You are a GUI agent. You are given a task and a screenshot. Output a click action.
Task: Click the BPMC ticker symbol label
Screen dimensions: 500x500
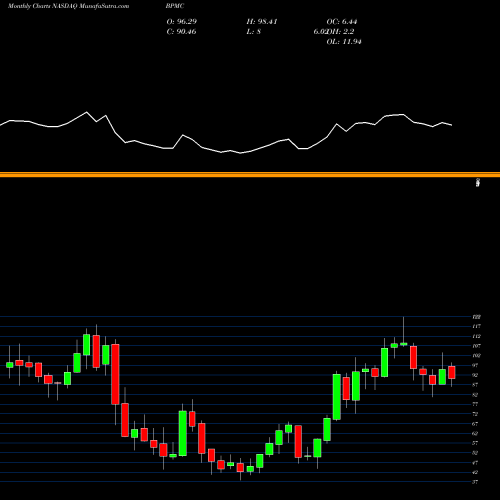[175, 6]
